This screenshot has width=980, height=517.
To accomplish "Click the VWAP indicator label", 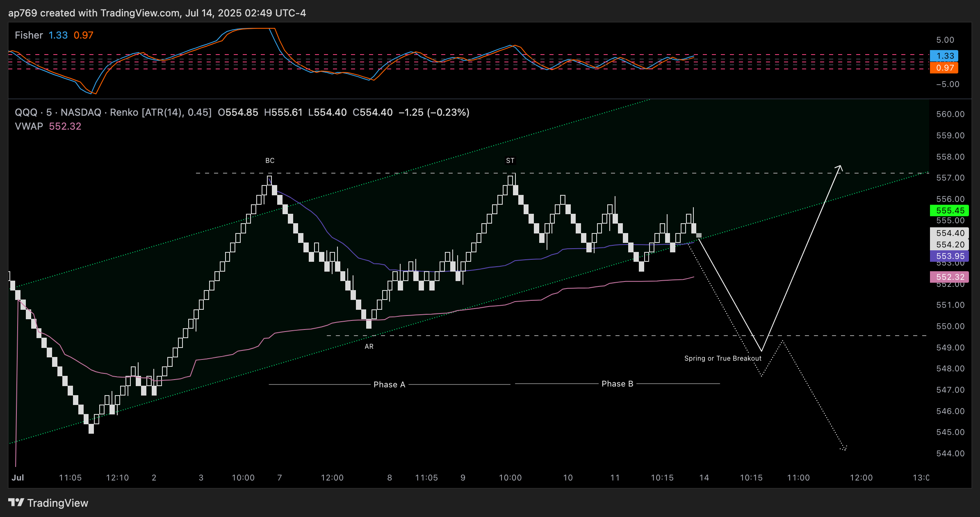I will (x=29, y=126).
